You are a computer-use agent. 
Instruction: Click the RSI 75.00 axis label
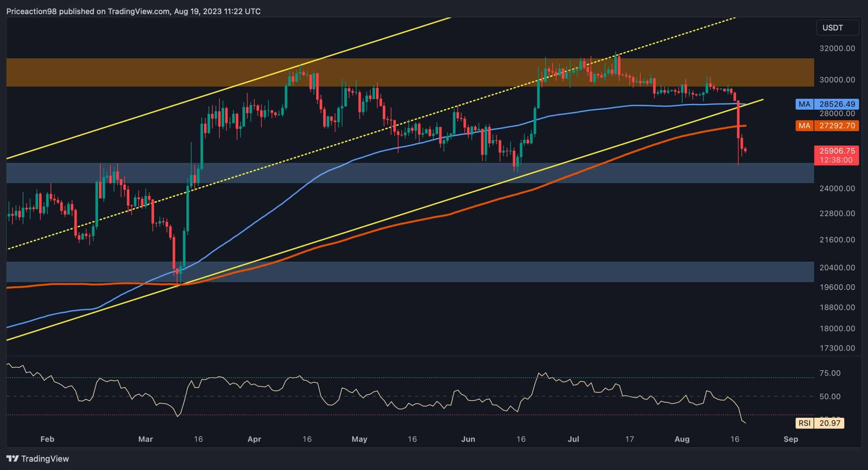[x=829, y=373]
